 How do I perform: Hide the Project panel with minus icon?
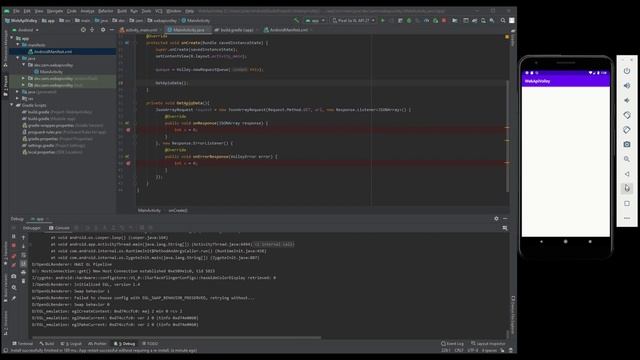click(x=112, y=30)
